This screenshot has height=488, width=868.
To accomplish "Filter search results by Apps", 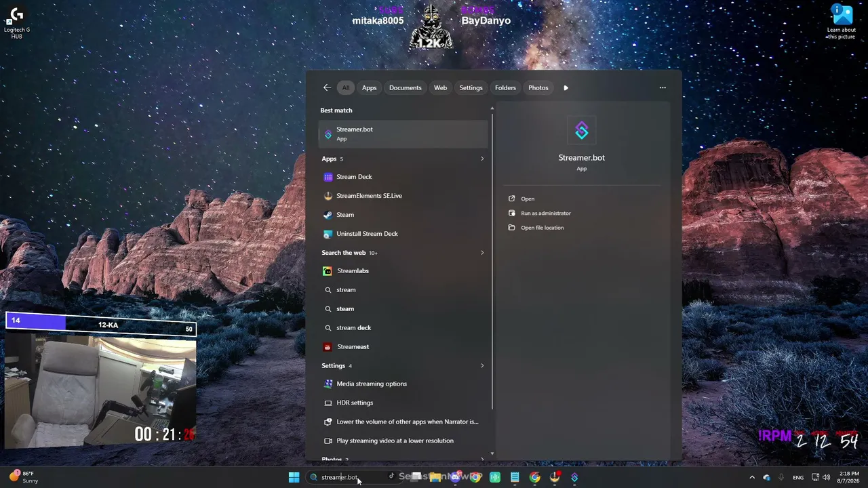I will (369, 87).
